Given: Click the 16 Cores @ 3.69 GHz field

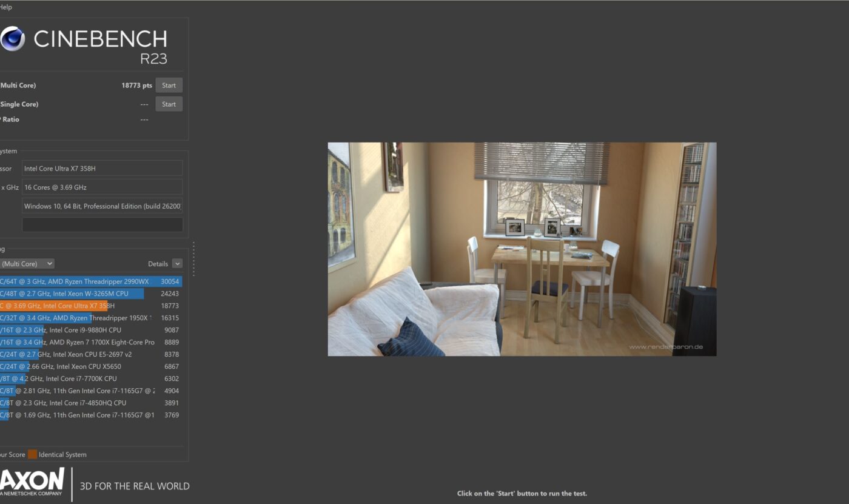Looking at the screenshot, I should pyautogui.click(x=102, y=187).
